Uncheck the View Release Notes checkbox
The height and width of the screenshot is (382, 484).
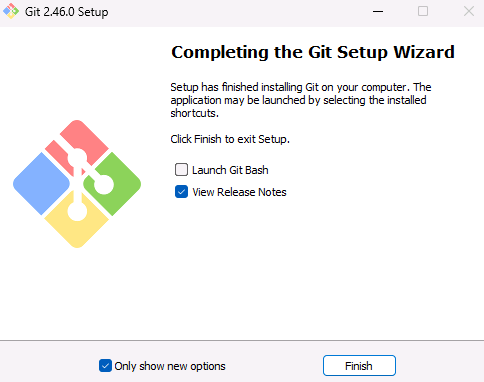click(x=181, y=192)
